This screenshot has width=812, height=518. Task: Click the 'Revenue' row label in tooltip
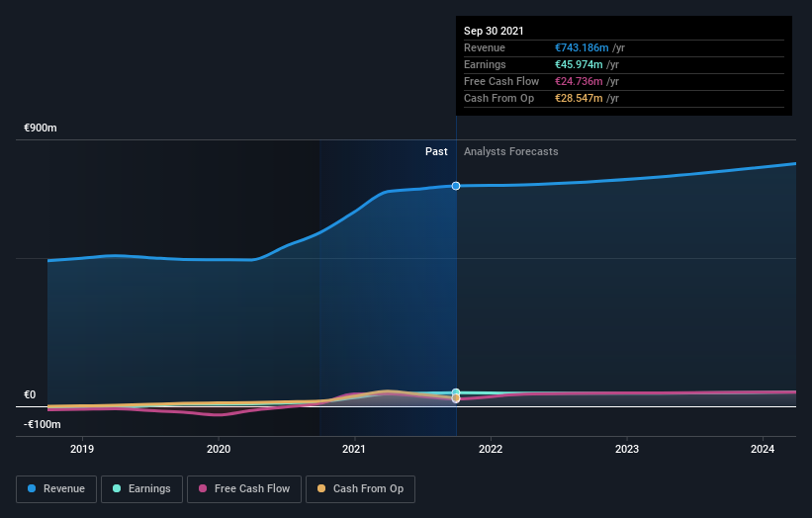485,47
